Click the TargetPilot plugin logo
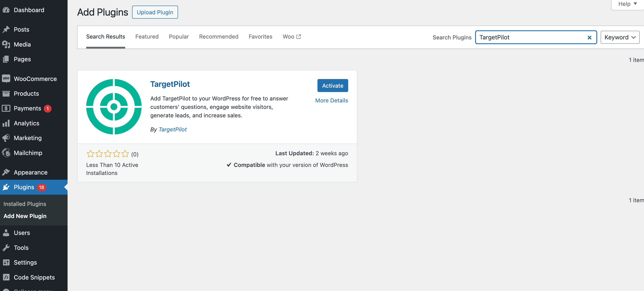Image resolution: width=644 pixels, height=291 pixels. (x=114, y=107)
